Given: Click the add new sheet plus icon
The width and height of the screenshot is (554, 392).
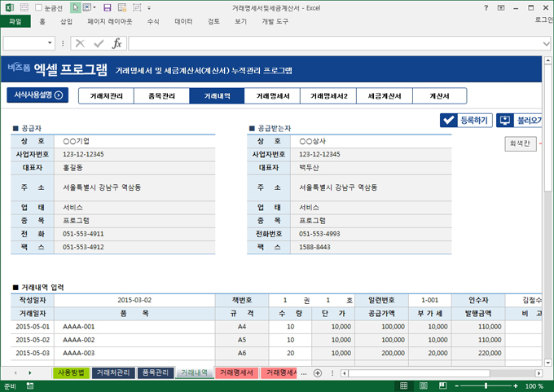Looking at the screenshot, I should pos(318,372).
